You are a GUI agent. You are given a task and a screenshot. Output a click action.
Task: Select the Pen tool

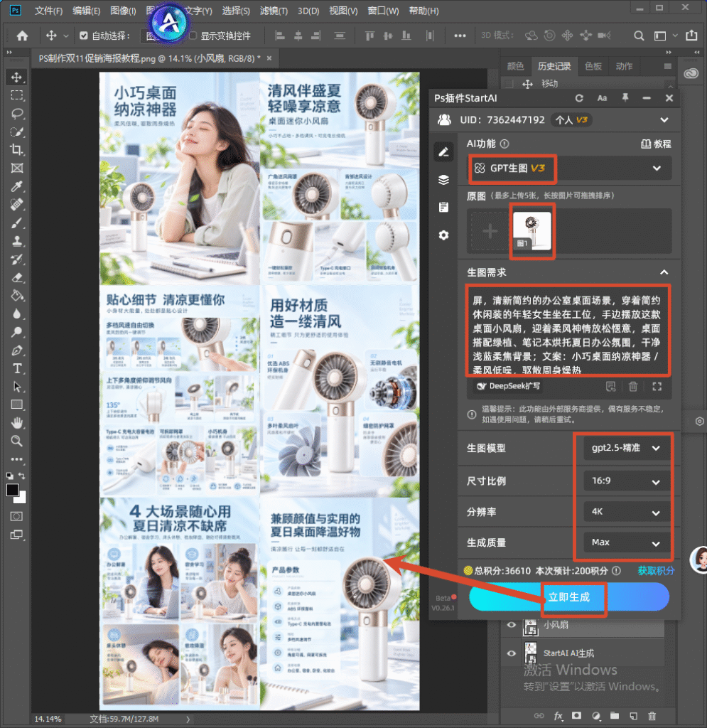click(17, 350)
